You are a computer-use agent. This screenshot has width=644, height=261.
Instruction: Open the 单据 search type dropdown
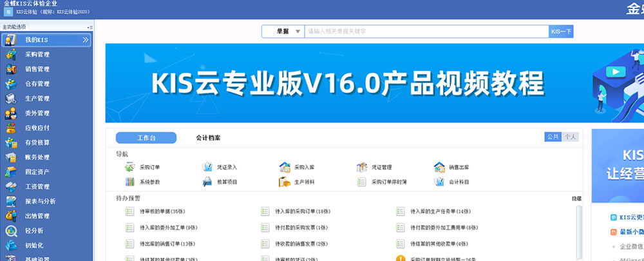point(283,31)
